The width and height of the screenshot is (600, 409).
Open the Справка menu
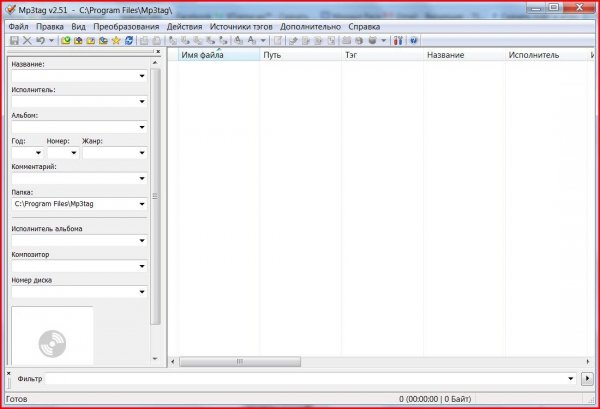point(364,27)
